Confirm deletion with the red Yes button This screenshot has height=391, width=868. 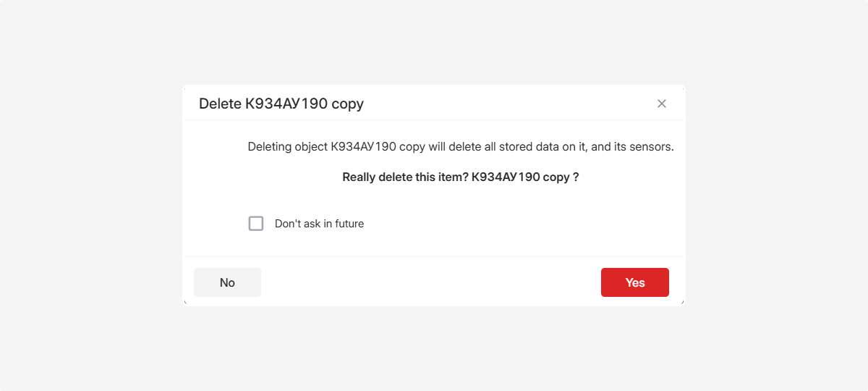coord(634,282)
